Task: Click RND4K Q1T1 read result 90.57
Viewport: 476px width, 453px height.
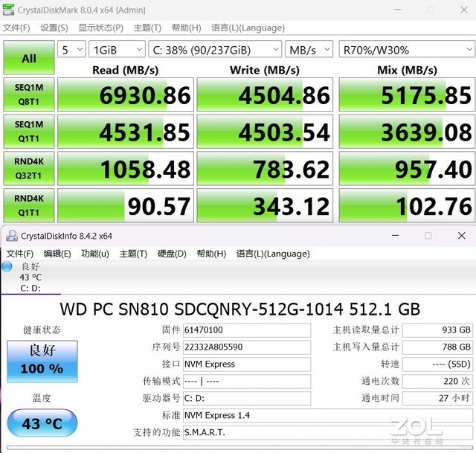Action: [126, 205]
